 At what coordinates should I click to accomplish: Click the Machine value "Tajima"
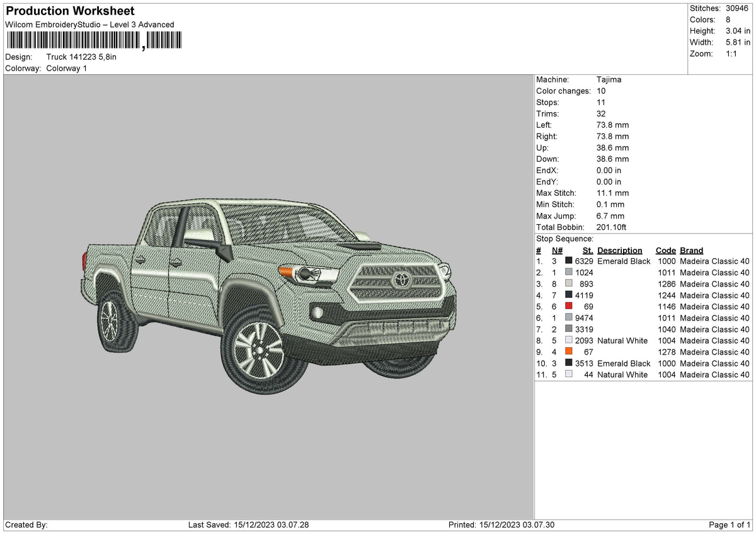pyautogui.click(x=609, y=80)
